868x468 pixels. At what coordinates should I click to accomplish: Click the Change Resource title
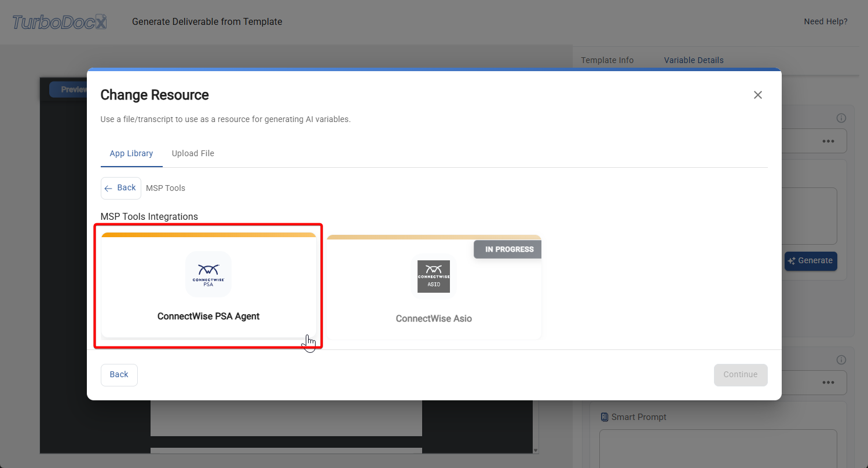(x=155, y=95)
